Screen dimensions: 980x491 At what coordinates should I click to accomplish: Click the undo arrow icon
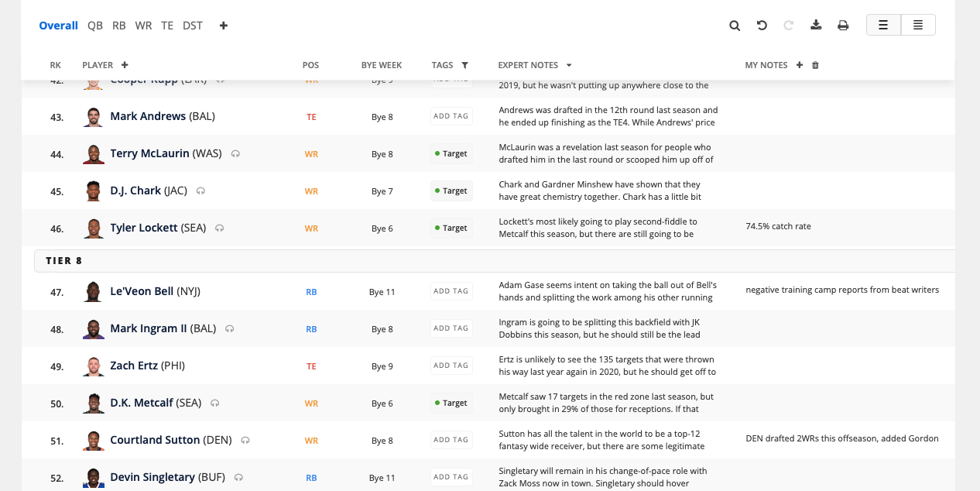pos(762,26)
